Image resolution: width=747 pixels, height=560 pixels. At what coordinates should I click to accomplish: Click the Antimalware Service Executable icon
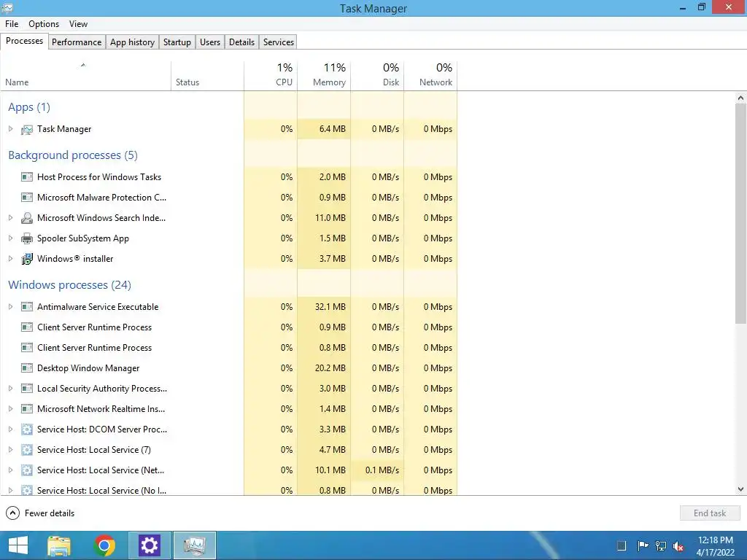pyautogui.click(x=27, y=307)
